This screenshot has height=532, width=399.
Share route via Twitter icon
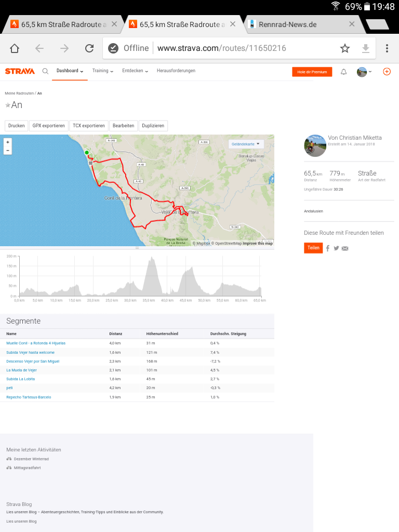tap(336, 248)
